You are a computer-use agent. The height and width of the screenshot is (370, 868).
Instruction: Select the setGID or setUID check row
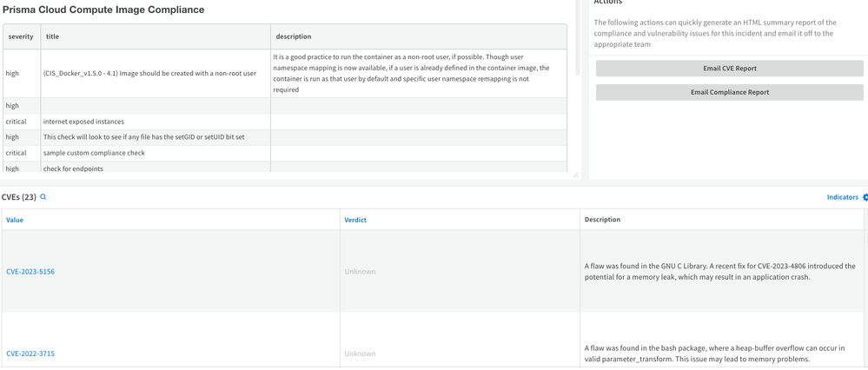pos(143,137)
